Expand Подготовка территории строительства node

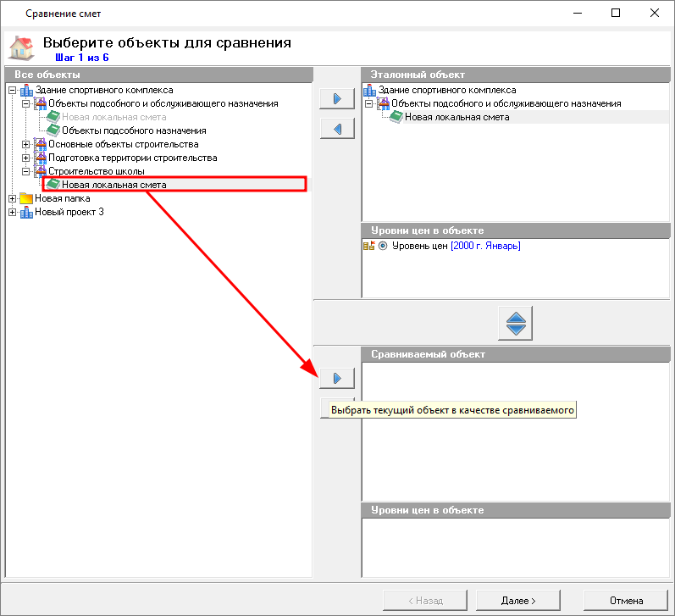coord(25,158)
